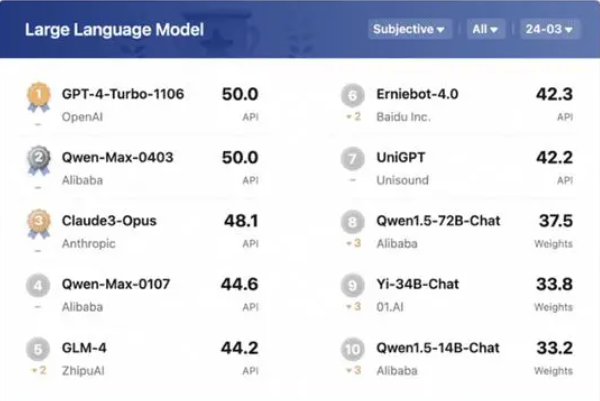The height and width of the screenshot is (401, 600).
Task: Open the 24-03 date dropdown
Action: 549,29
